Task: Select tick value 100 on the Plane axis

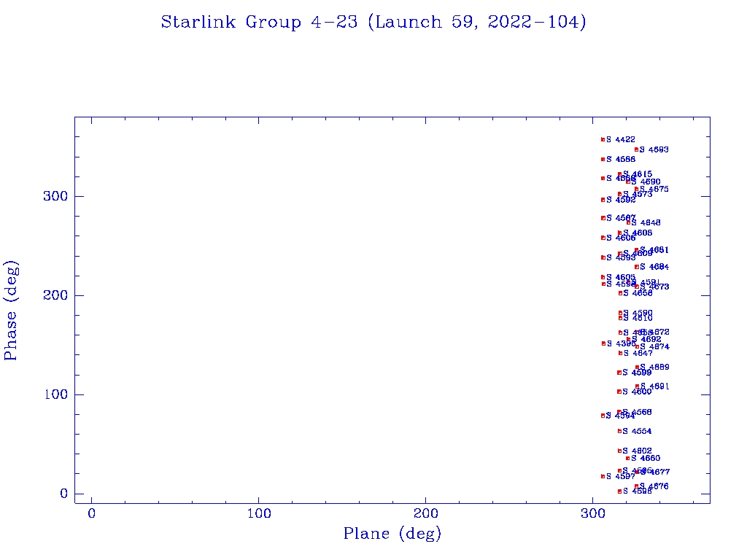Action: click(x=259, y=513)
